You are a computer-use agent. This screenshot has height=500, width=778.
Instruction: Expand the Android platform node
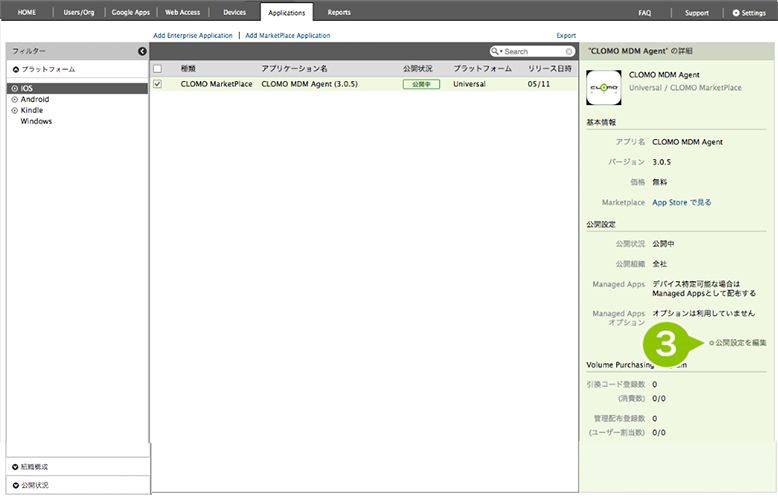[14, 99]
